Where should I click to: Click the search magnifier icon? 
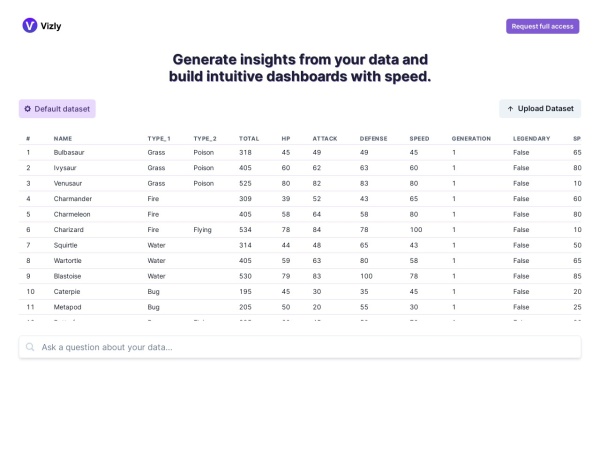[x=31, y=347]
